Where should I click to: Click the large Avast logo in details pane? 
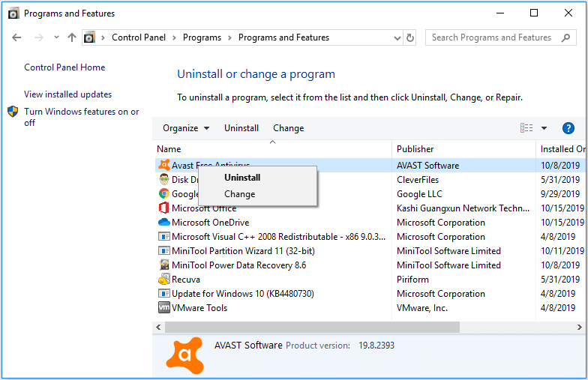click(184, 355)
